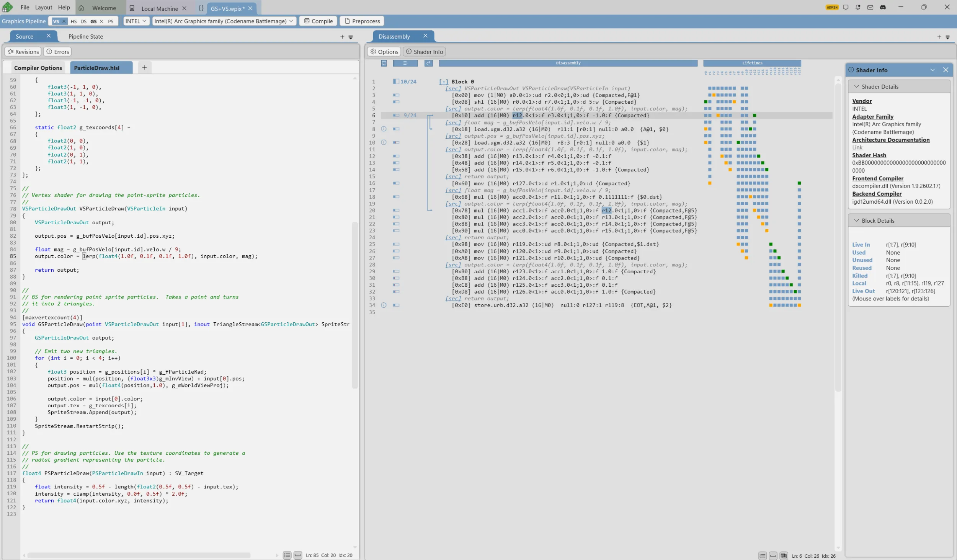Click the 10/24 register usage indicator
The image size is (957, 560).
tap(405, 82)
